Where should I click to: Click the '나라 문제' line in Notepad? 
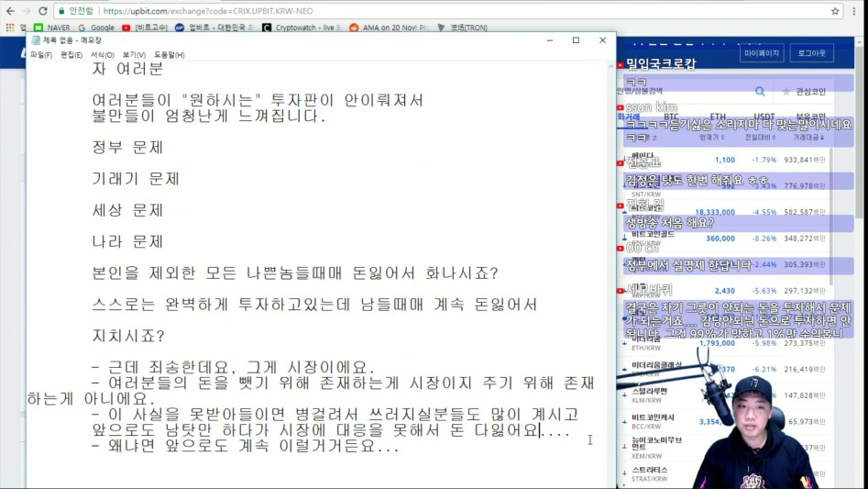point(127,242)
